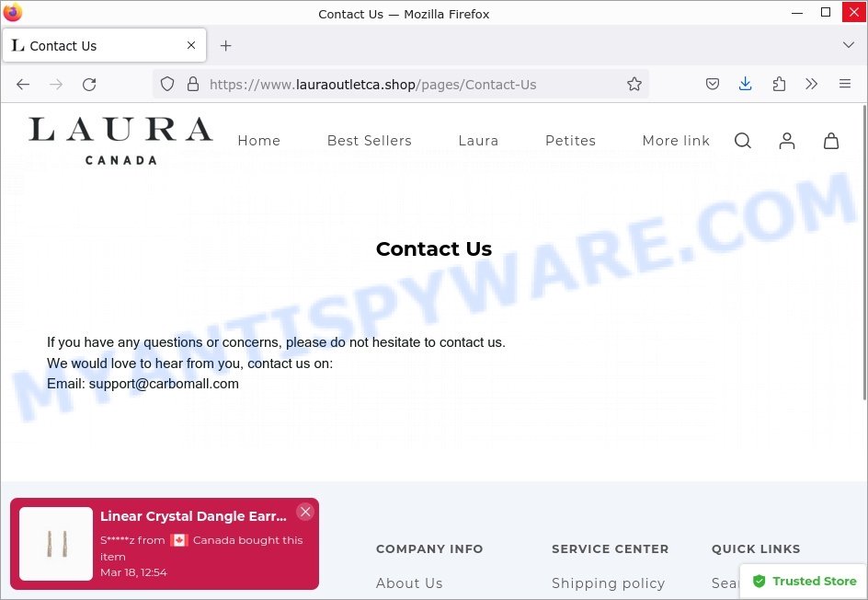Click the Trusted Store badge
The image size is (868, 600).
804,582
